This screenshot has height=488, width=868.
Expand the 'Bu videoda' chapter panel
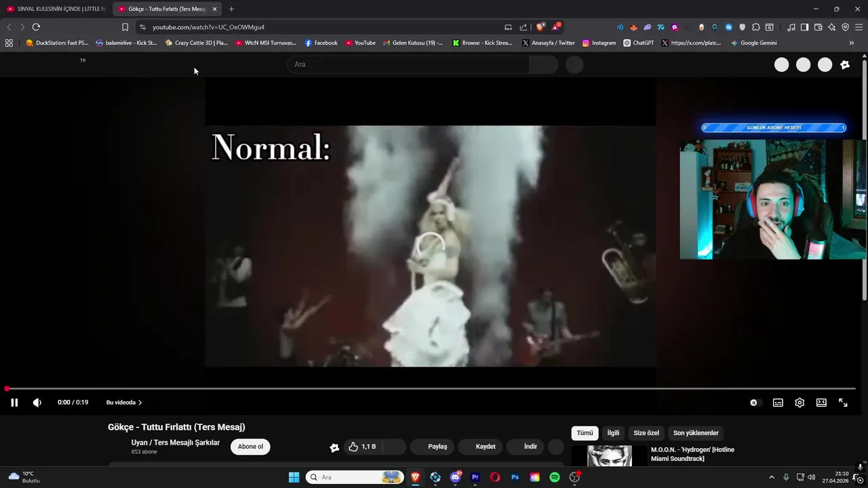124,403
